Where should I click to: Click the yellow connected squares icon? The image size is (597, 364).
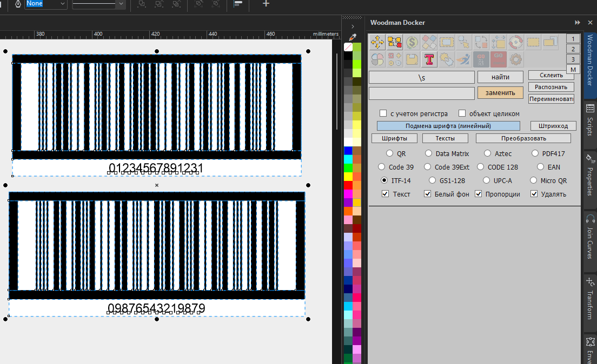click(x=394, y=42)
